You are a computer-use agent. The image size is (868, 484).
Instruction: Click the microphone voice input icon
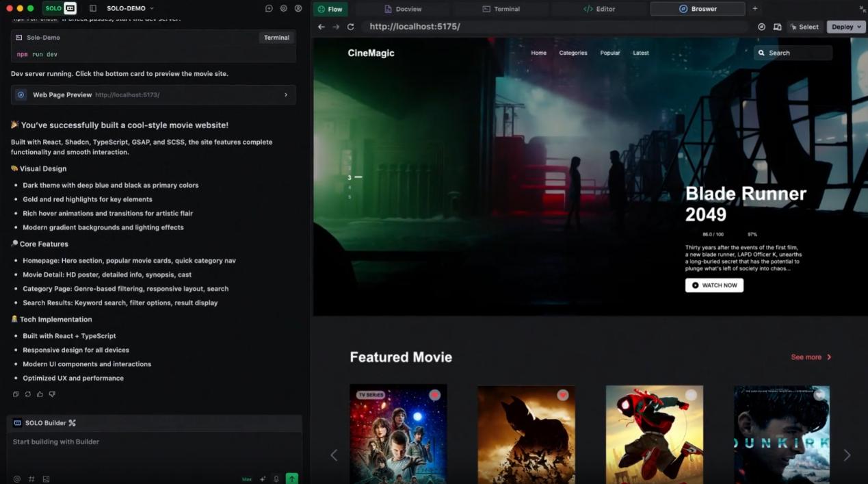tap(276, 479)
